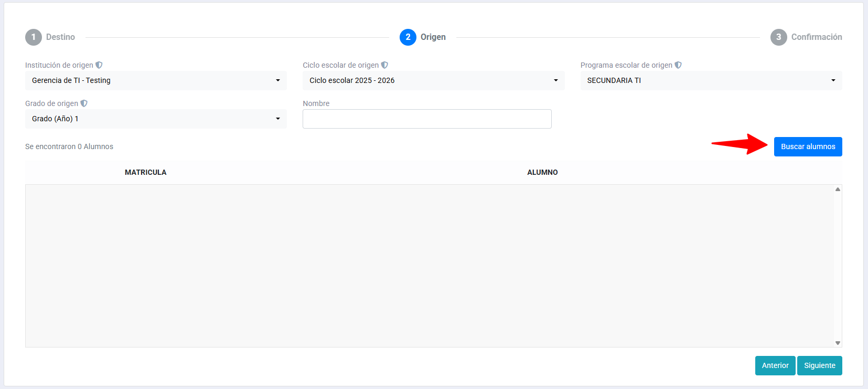This screenshot has height=389, width=868.
Task: Click the table scrollbar up arrow
Action: (x=838, y=190)
